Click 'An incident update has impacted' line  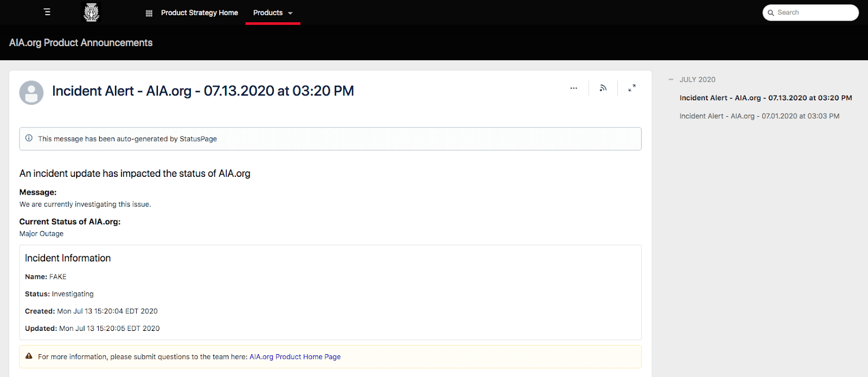point(135,174)
